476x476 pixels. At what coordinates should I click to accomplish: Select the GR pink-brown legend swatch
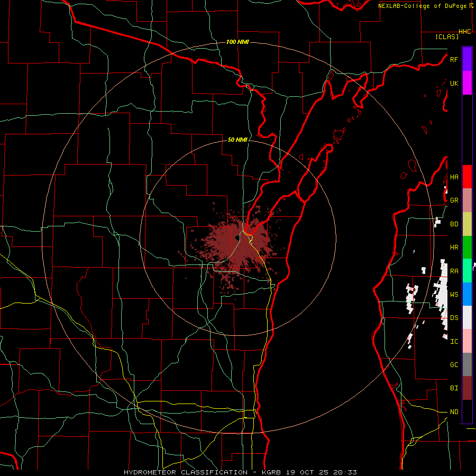(467, 200)
